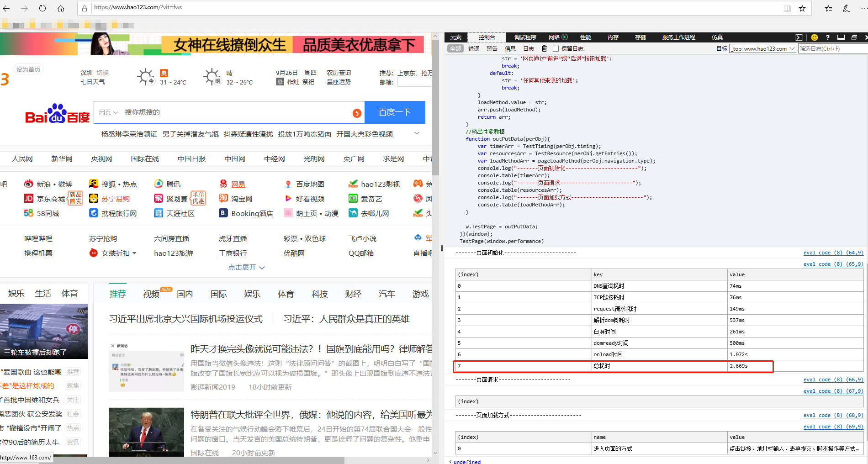Switch to 存储 devtools tab

tap(640, 37)
